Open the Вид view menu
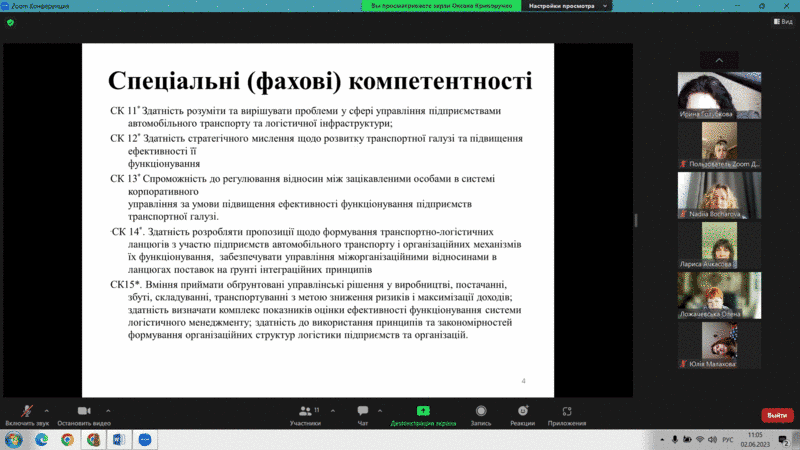The height and width of the screenshot is (450, 800). point(783,22)
